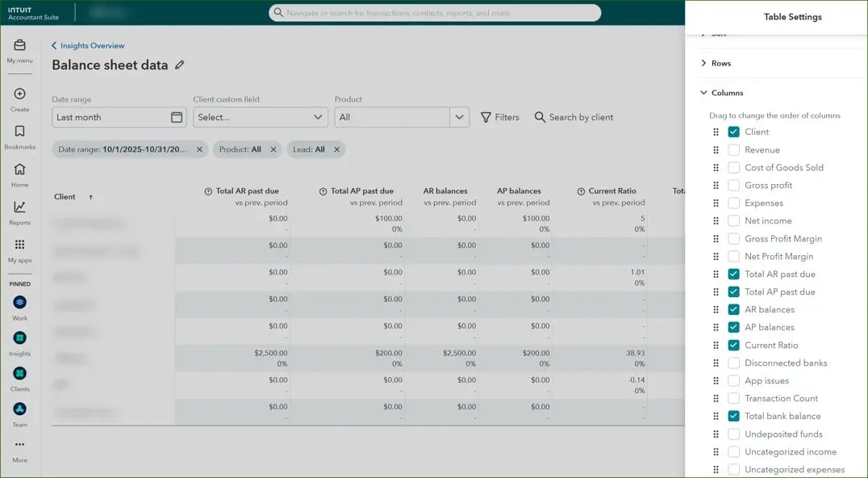
Task: Remove the Product: All filter chip
Action: click(273, 149)
